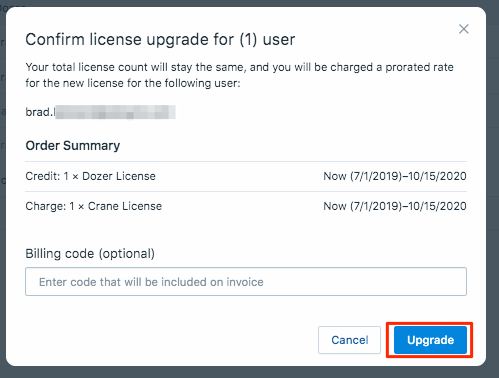
Task: Select the 'Billing code (optional)' label
Action: (90, 254)
